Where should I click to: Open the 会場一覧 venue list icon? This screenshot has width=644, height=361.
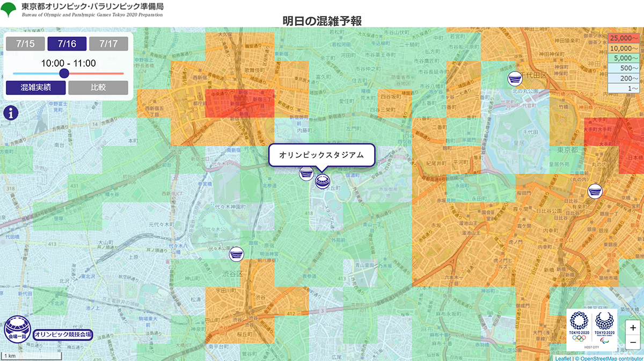click(x=18, y=329)
